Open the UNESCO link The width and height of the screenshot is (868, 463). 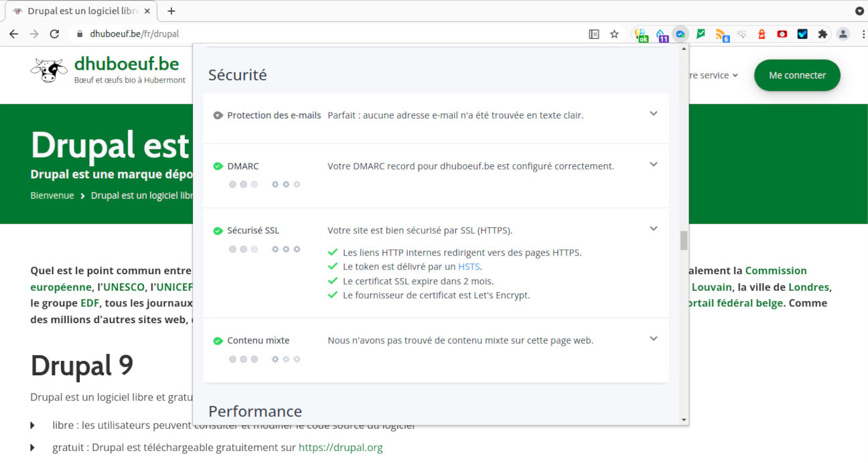(123, 287)
